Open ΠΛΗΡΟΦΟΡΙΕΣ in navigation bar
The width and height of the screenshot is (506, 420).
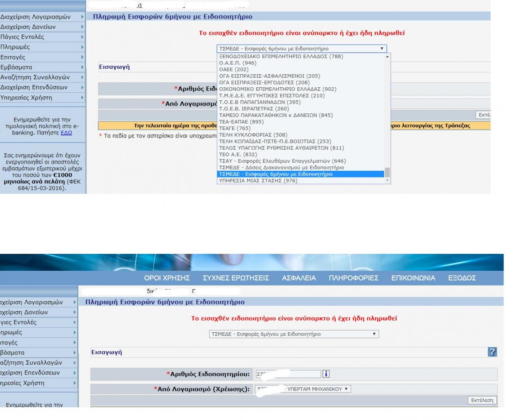pos(353,278)
